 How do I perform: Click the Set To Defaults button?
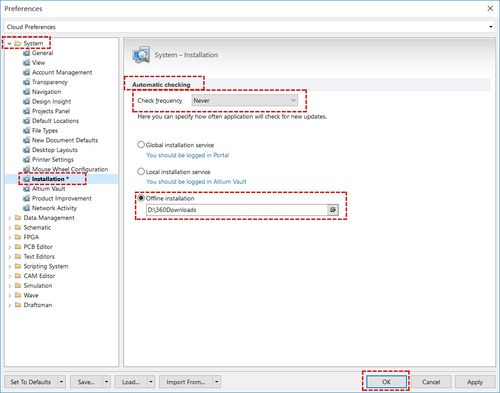click(x=31, y=382)
